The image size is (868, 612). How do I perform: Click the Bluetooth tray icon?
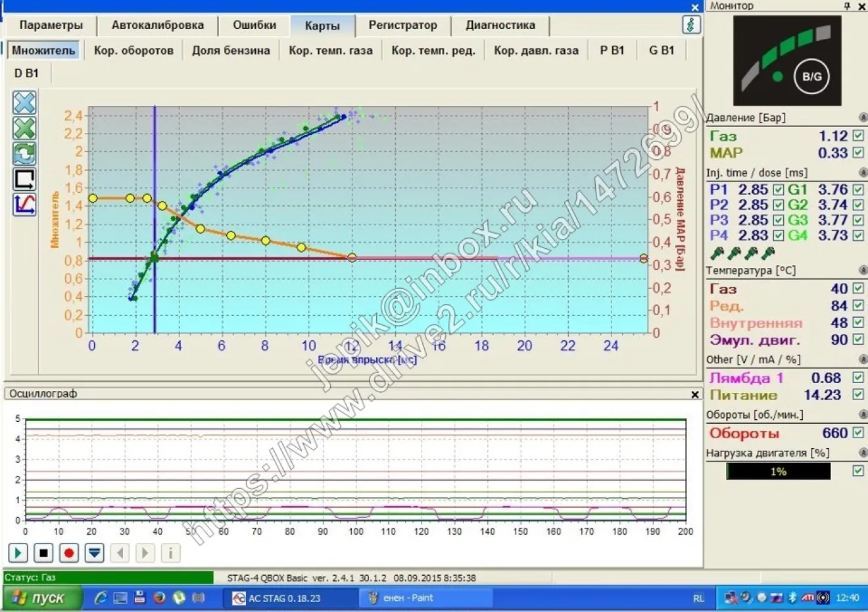[x=793, y=598]
